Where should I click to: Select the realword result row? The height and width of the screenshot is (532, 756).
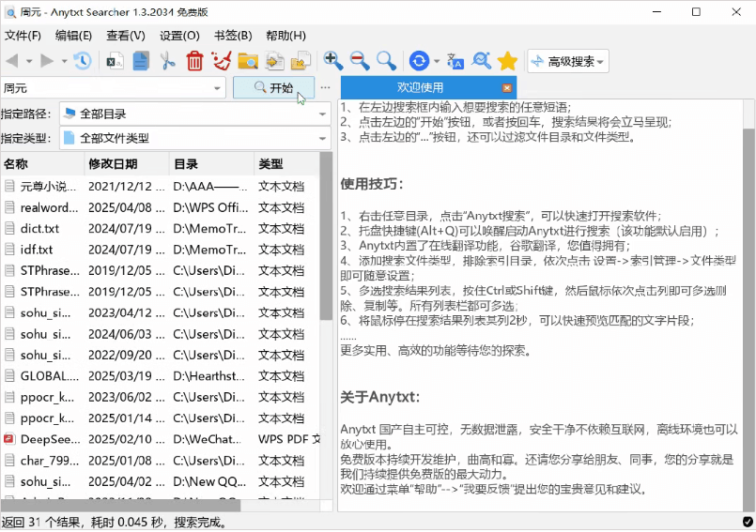coord(160,207)
